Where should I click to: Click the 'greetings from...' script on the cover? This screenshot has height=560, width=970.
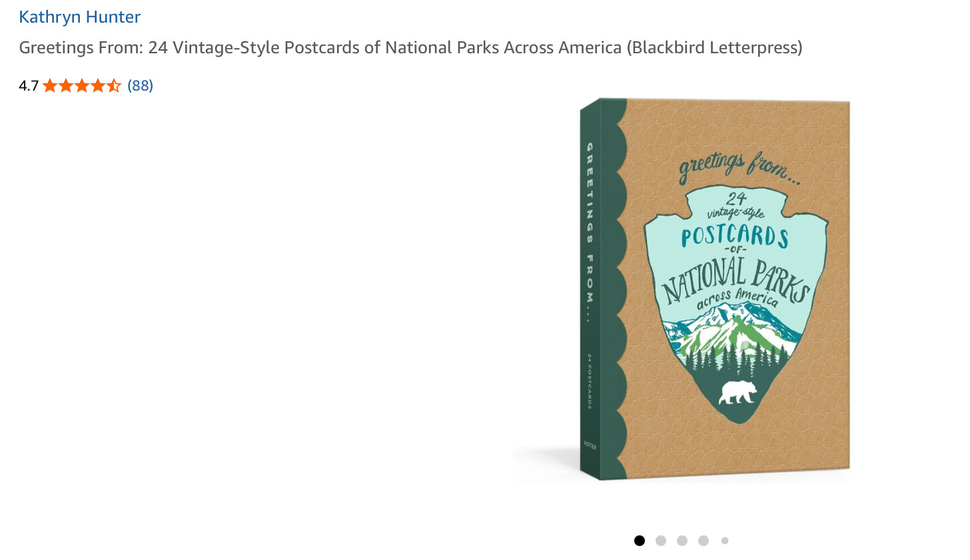[739, 167]
